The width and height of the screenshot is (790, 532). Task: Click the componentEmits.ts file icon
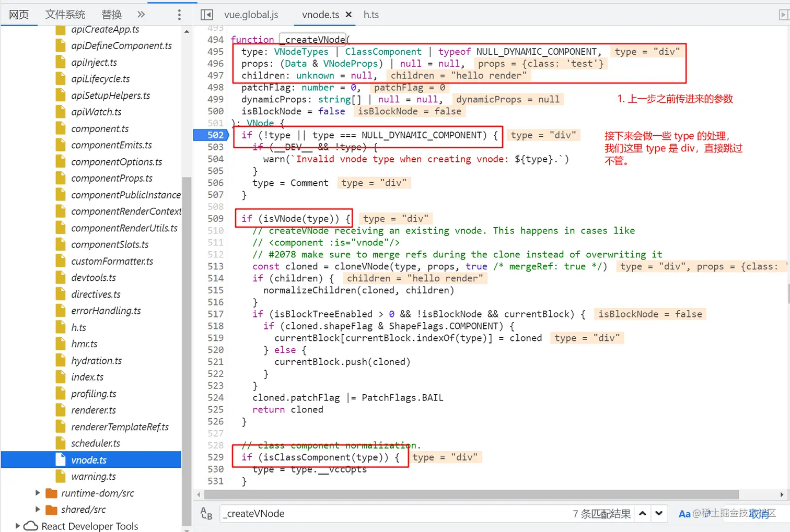(x=61, y=145)
